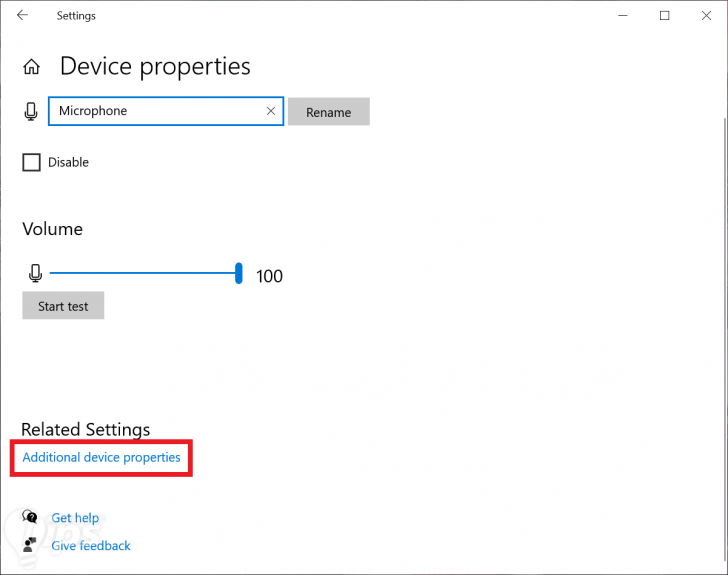The width and height of the screenshot is (728, 575).
Task: Minimize the Settings window
Action: tap(623, 16)
